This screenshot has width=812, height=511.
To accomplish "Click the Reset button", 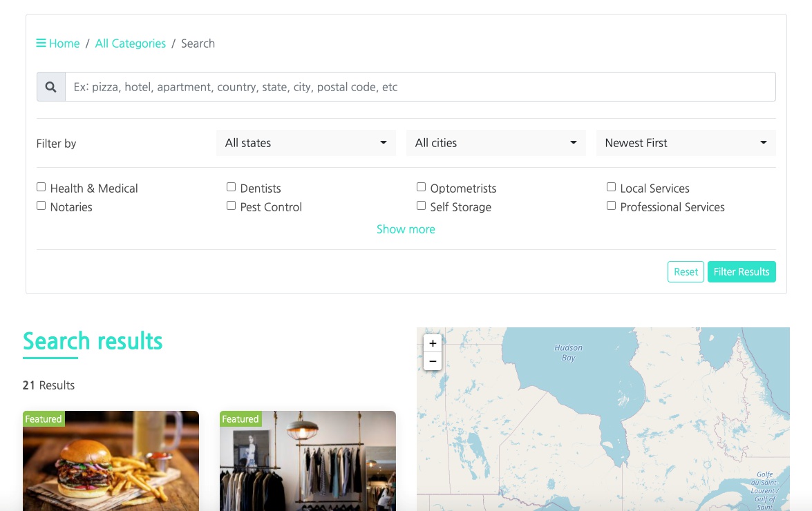I will coord(686,272).
